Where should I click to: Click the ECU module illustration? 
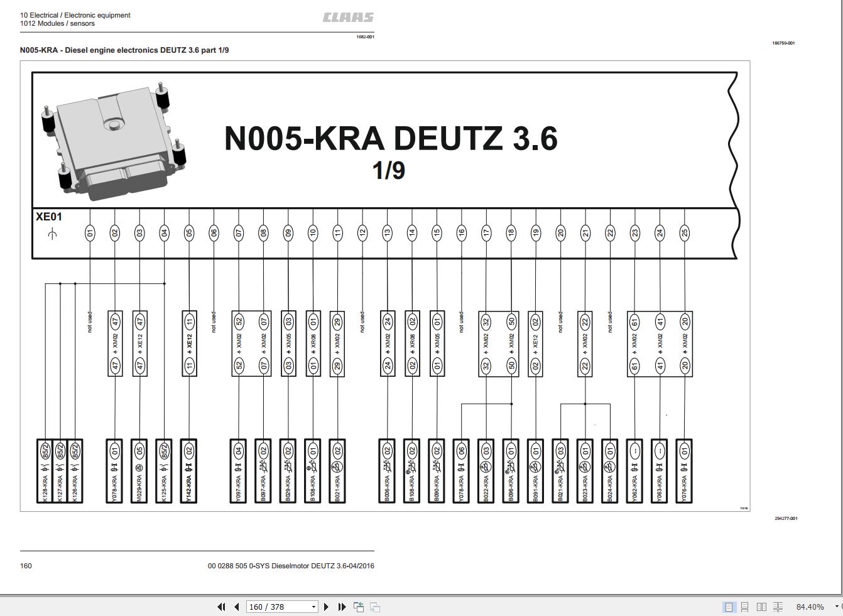[x=114, y=141]
